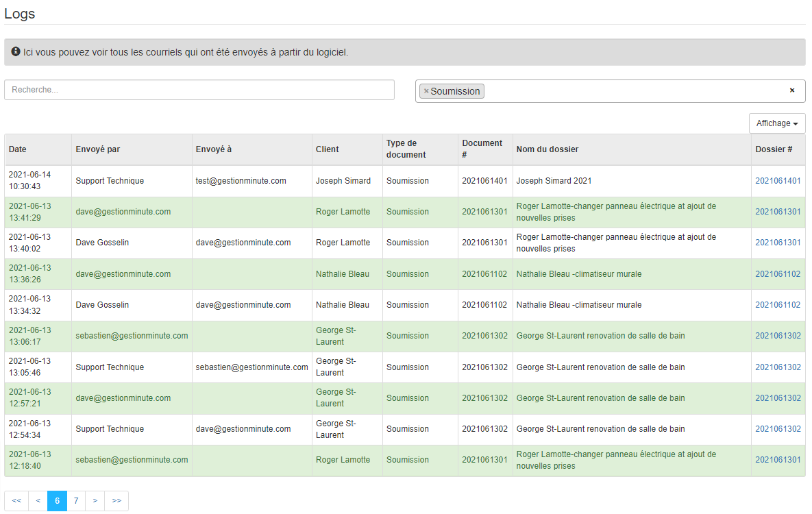
Task: Go to next page of logs
Action: tap(95, 501)
